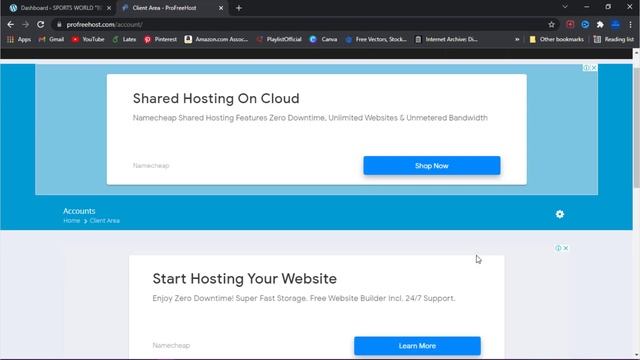Click the Home breadcrumb link

71,221
